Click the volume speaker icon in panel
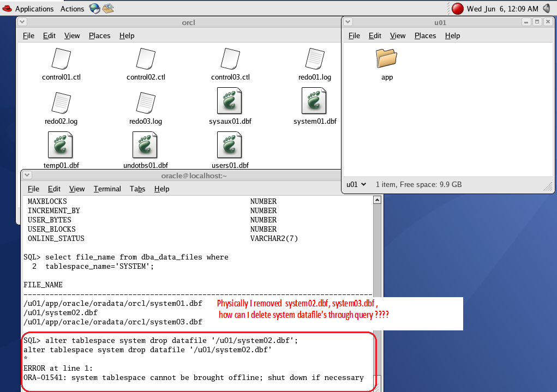Viewport: 557px width, 392px height. [547, 9]
